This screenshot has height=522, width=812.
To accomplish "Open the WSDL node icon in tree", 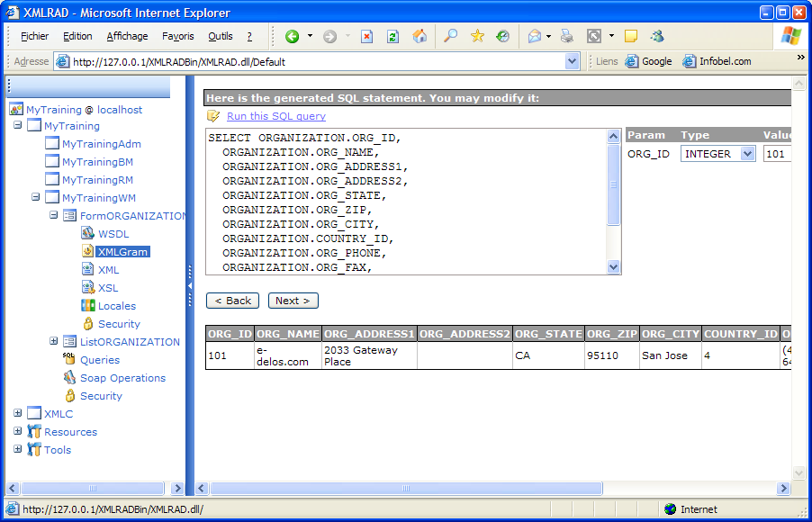I will click(88, 234).
